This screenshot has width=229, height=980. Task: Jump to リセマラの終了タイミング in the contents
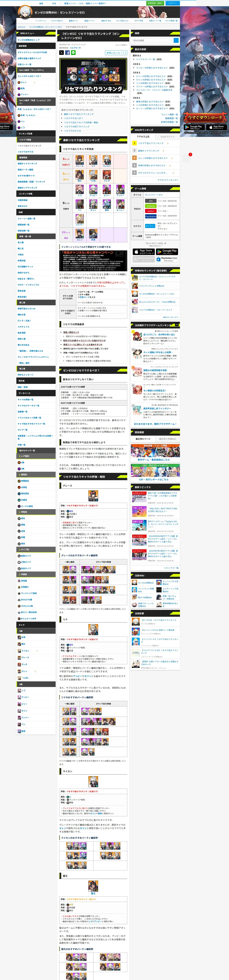(x=77, y=127)
